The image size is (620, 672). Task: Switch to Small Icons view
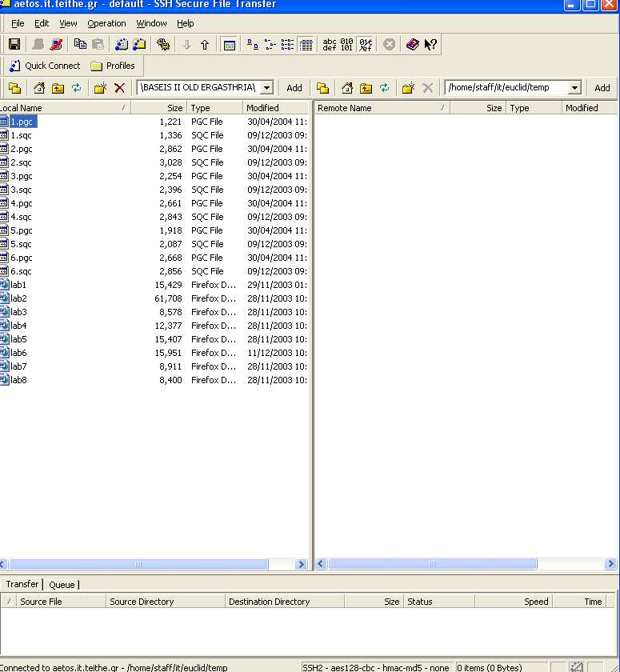click(270, 45)
